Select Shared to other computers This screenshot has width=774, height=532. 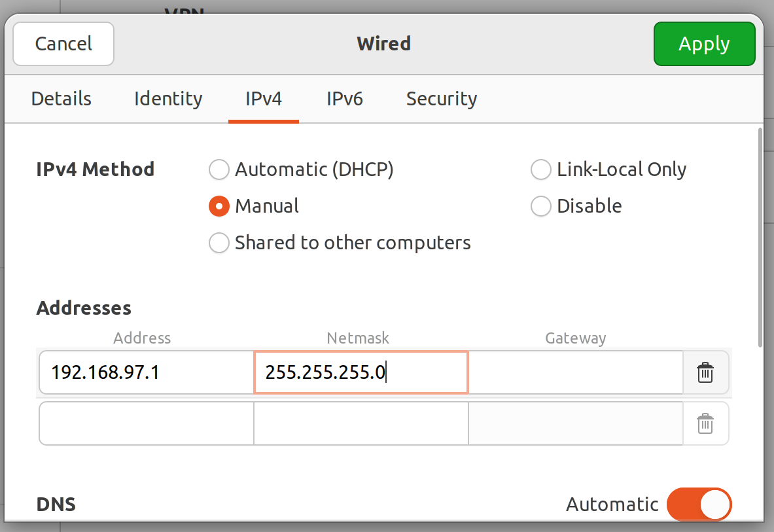pos(219,242)
